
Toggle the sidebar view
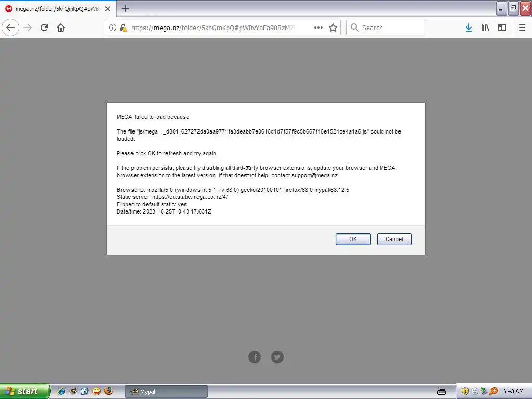[502, 28]
